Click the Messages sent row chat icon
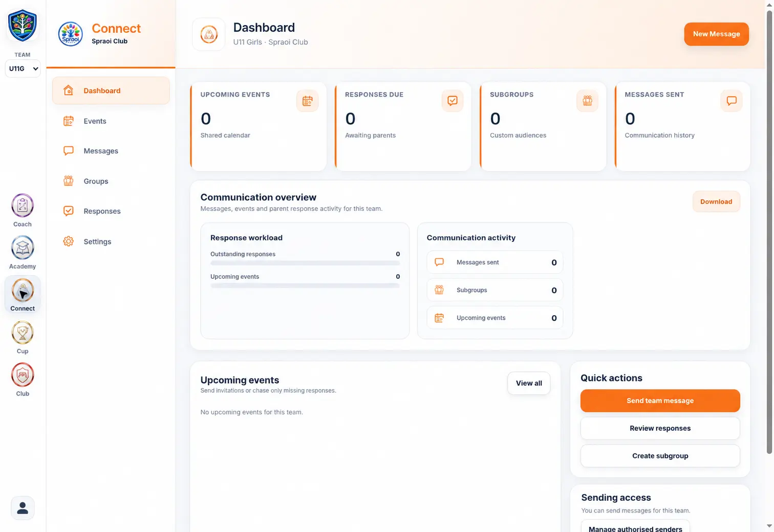 pos(439,262)
